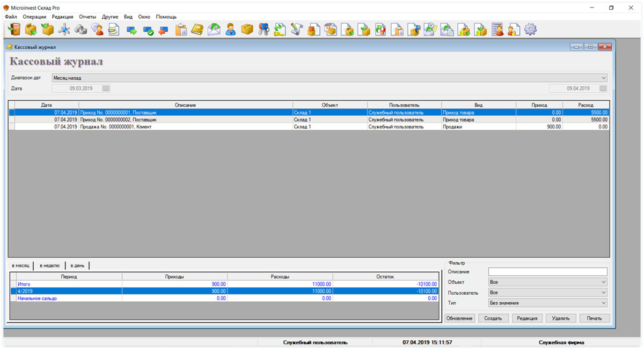
Task: Click the envelope with money icon
Action: [x=214, y=29]
